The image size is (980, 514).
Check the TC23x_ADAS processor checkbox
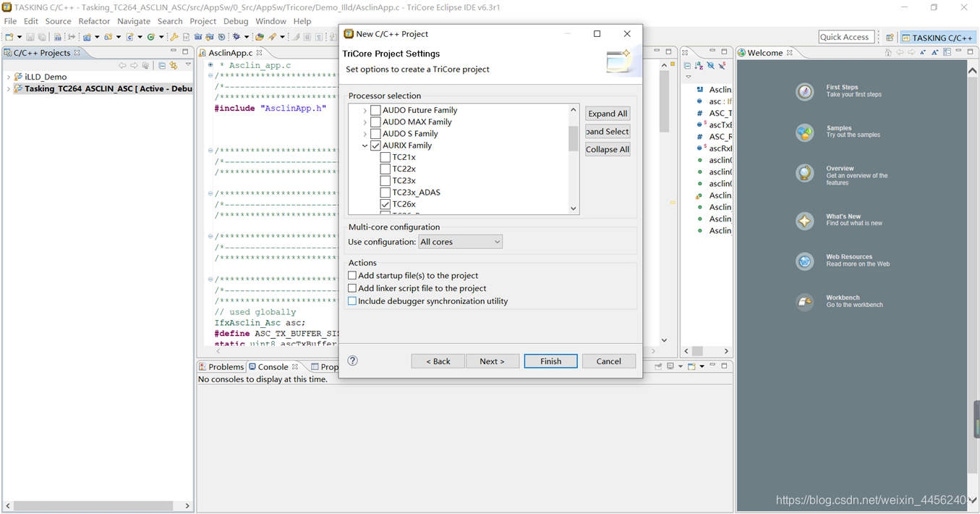coord(385,193)
